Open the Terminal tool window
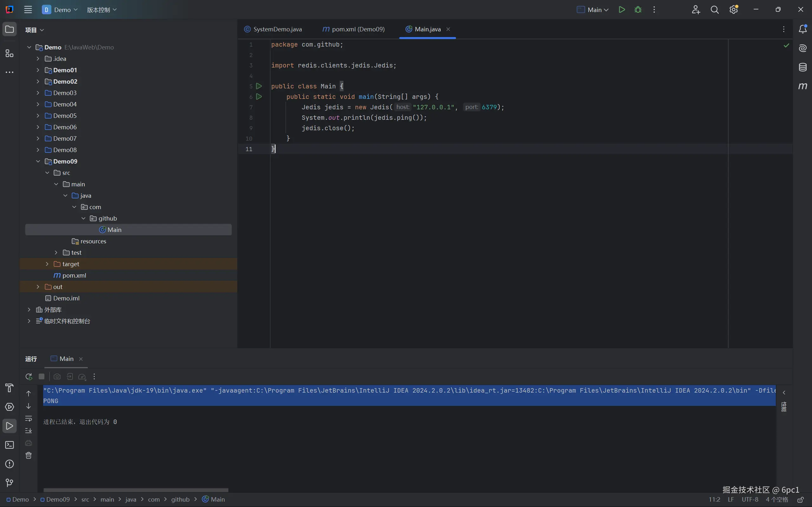This screenshot has height=507, width=812. (10, 445)
